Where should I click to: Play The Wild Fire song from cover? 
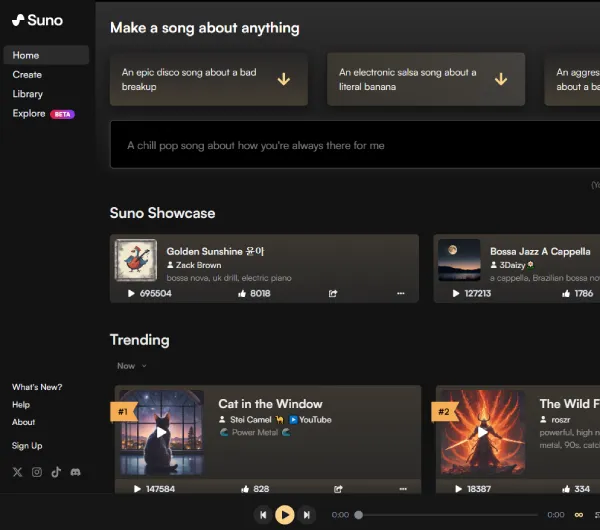[x=483, y=432]
